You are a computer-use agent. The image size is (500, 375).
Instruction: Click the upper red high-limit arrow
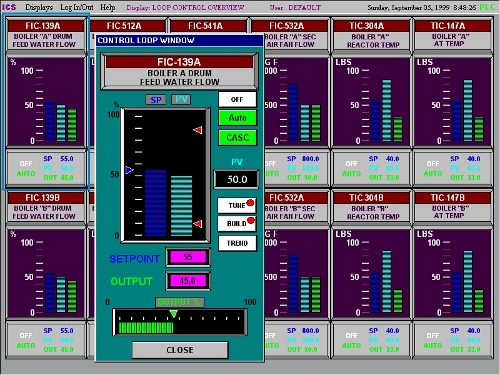coord(198,130)
